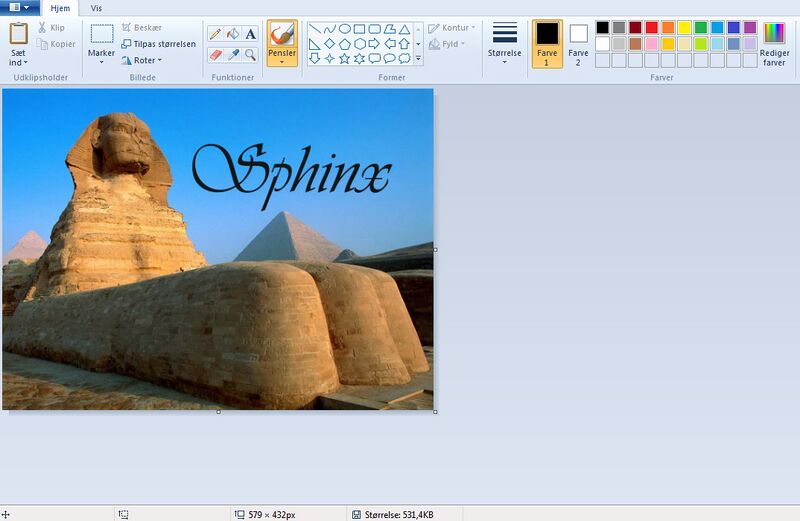Choose the Polygon shape
The image size is (800, 521).
coord(389,29)
